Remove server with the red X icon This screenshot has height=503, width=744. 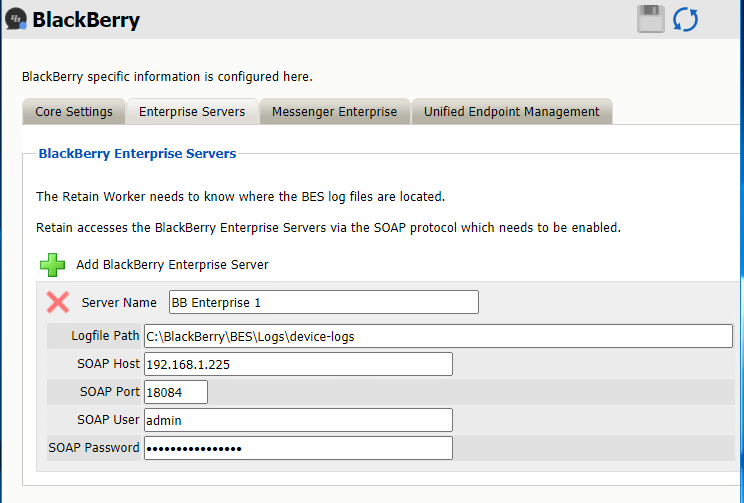(58, 302)
